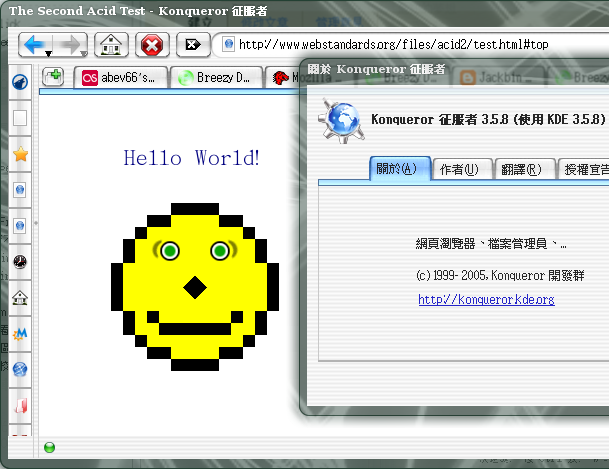Select the 授權宣告 tab in About dialog

coord(584,169)
